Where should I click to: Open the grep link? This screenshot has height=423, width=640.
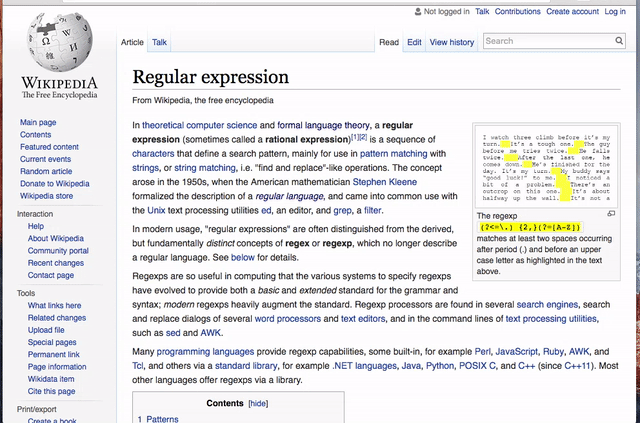click(x=342, y=210)
